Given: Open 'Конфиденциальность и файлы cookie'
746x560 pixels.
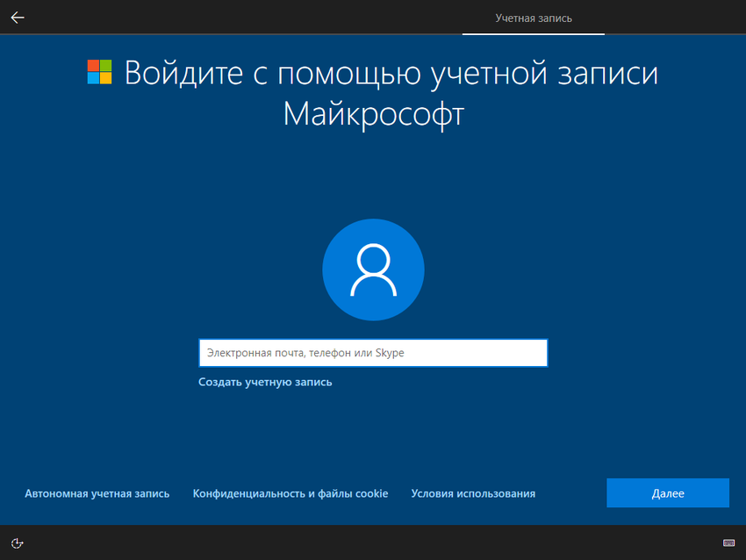Looking at the screenshot, I should [290, 493].
